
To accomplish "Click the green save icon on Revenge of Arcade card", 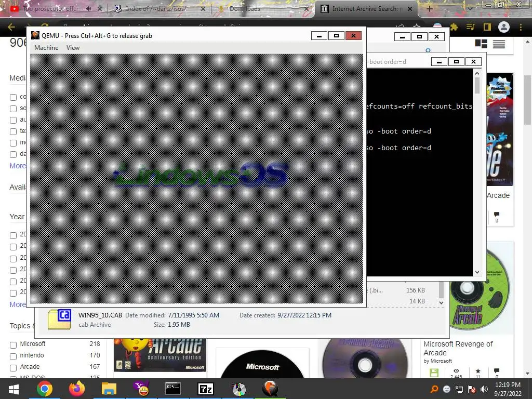I will (x=434, y=373).
